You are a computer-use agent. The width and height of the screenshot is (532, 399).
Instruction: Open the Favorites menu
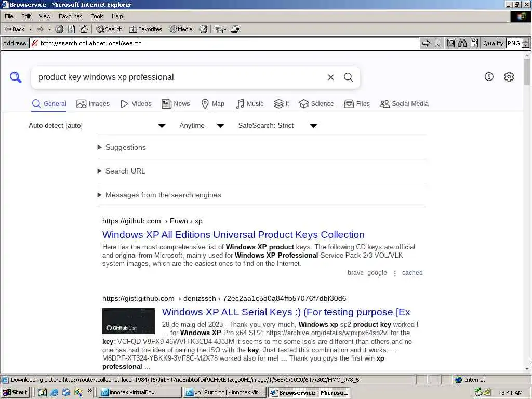tap(70, 16)
